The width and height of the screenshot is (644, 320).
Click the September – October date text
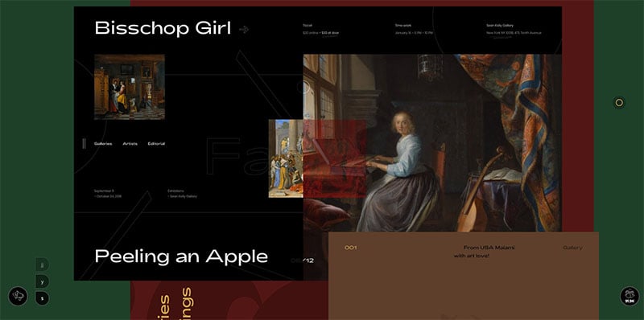pyautogui.click(x=108, y=194)
